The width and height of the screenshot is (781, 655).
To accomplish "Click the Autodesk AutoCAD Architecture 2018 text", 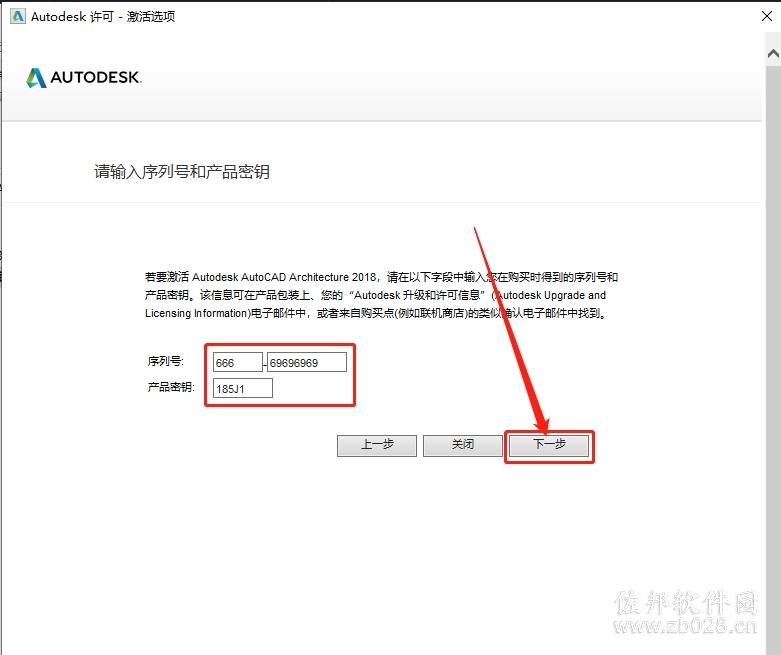I will 284,277.
